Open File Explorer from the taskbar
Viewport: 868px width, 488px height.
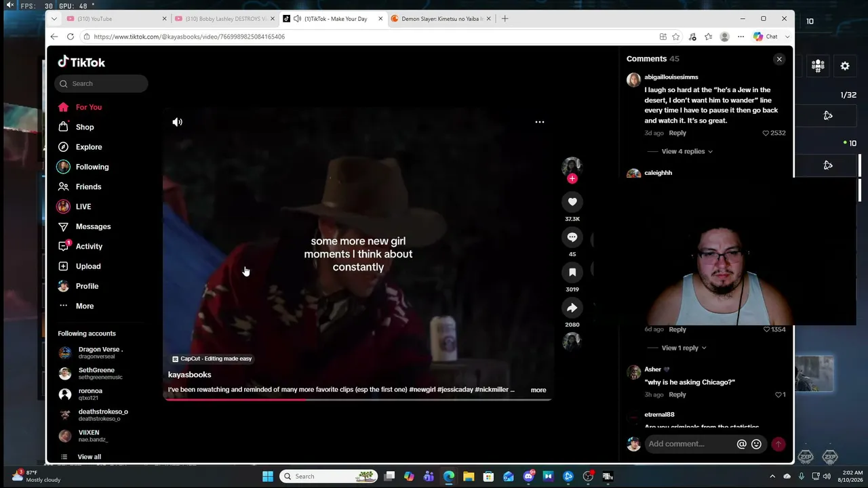coord(469,476)
